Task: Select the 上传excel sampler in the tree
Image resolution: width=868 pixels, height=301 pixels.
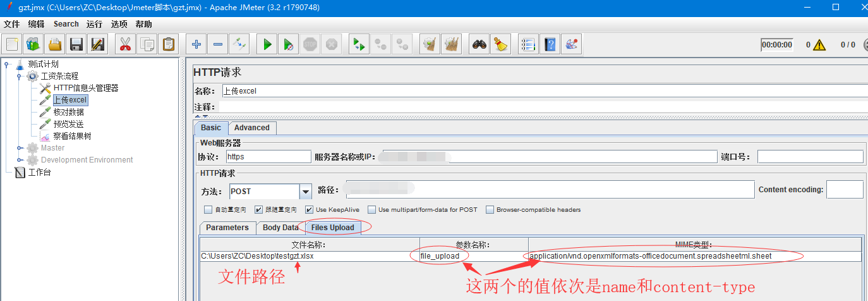Action: 70,100
